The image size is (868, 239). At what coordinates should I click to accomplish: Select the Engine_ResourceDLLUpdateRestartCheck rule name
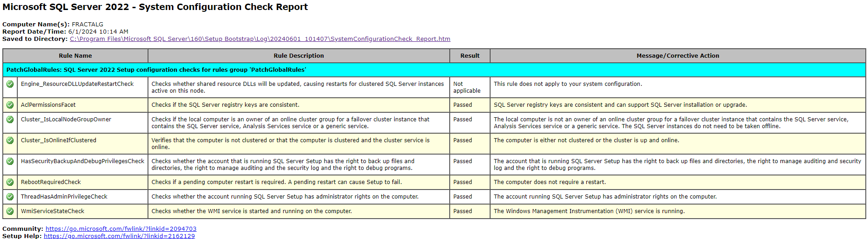coord(77,84)
